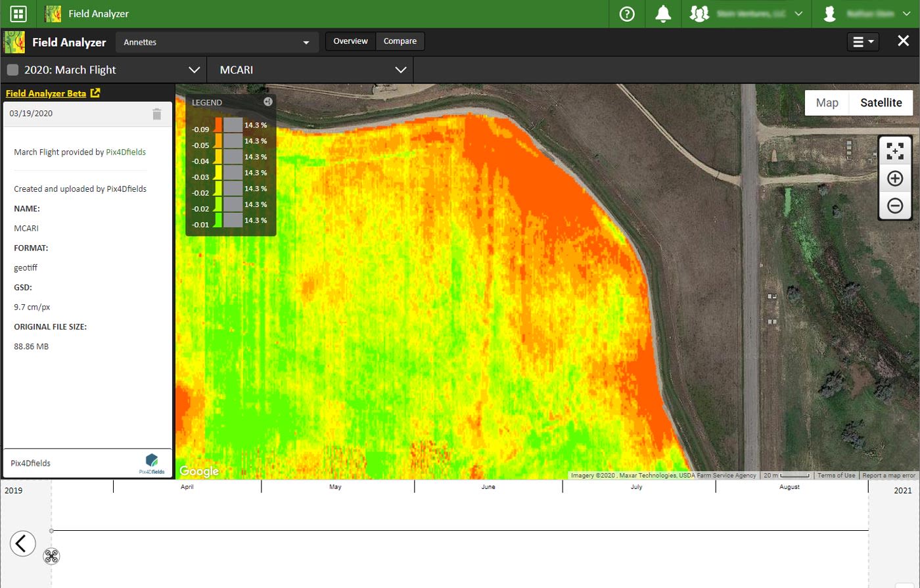The height and width of the screenshot is (588, 920).
Task: Open the user profile icon
Action: (x=829, y=13)
